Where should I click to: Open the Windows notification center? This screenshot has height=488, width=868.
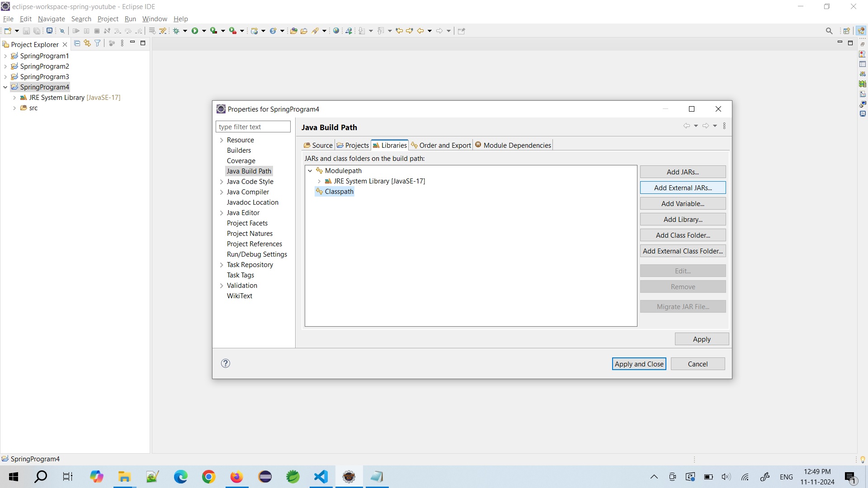coord(850,477)
